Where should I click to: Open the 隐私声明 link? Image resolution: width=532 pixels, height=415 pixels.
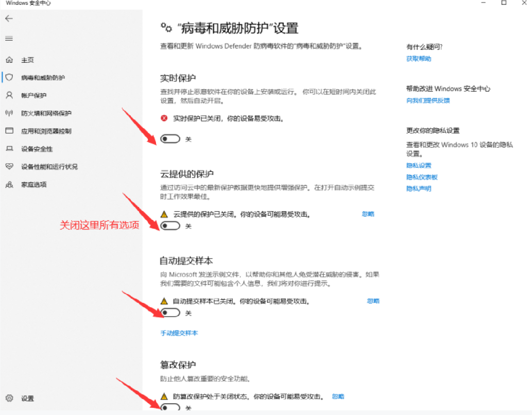tap(419, 188)
